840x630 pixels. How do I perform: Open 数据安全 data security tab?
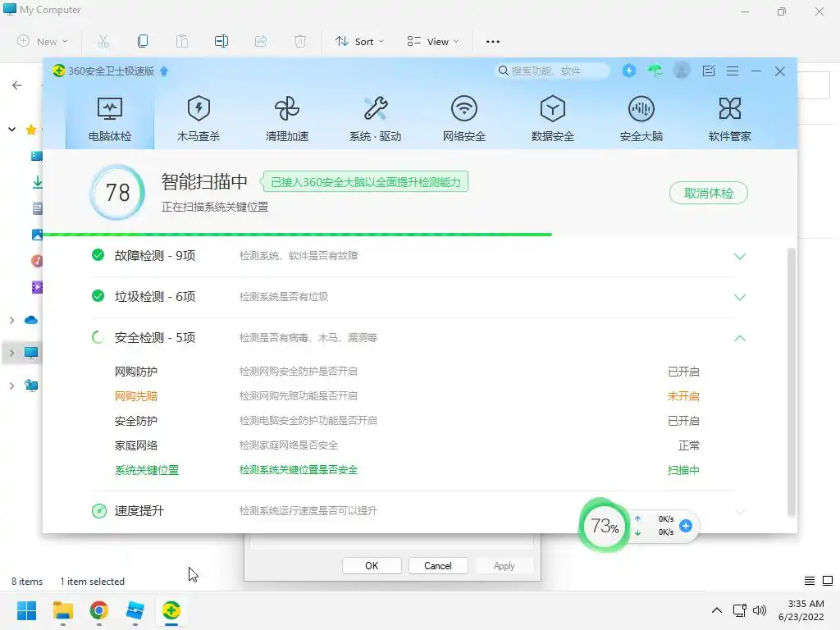coord(552,120)
